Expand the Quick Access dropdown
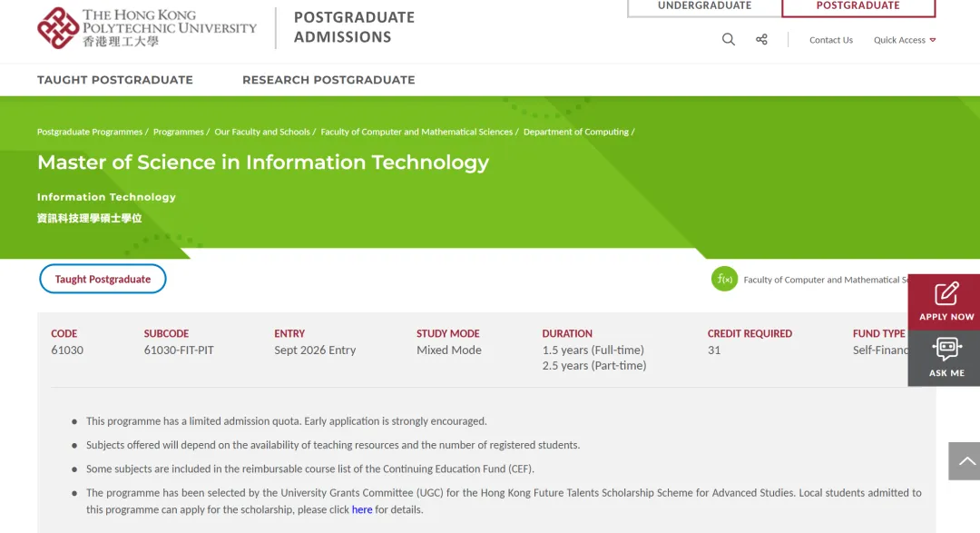980x533 pixels. click(904, 40)
